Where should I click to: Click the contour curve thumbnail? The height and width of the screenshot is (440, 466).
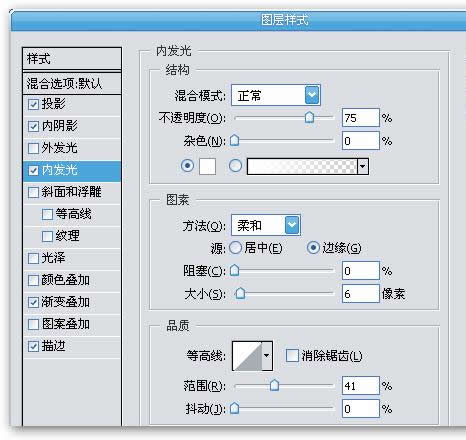tap(247, 356)
